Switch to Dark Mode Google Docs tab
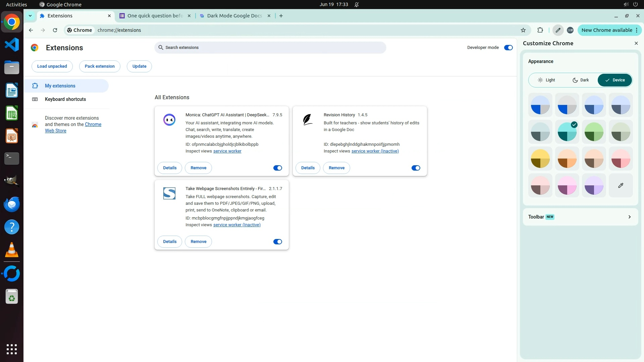 [234, 16]
